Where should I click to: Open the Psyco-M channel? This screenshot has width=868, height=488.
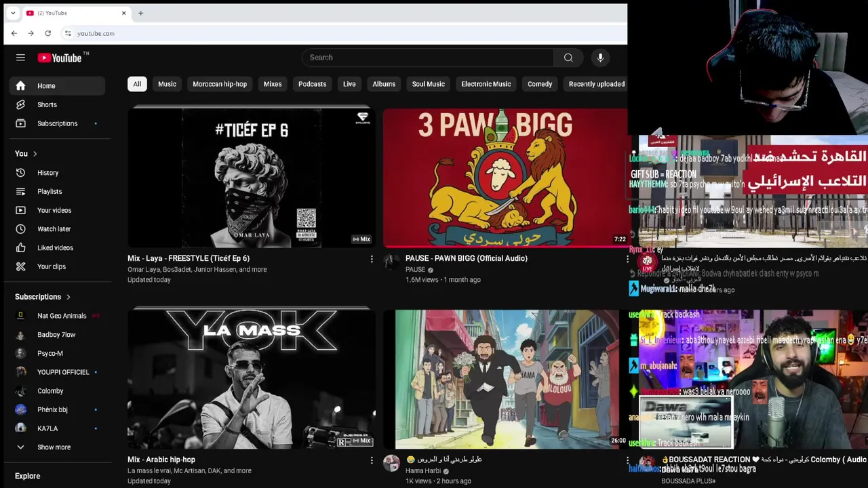click(x=57, y=353)
